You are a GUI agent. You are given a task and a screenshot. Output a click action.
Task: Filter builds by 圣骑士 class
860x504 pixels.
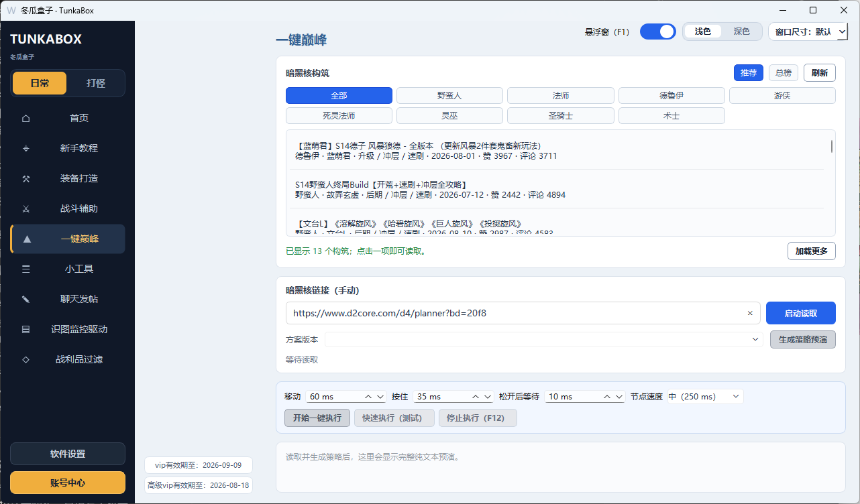tap(560, 116)
